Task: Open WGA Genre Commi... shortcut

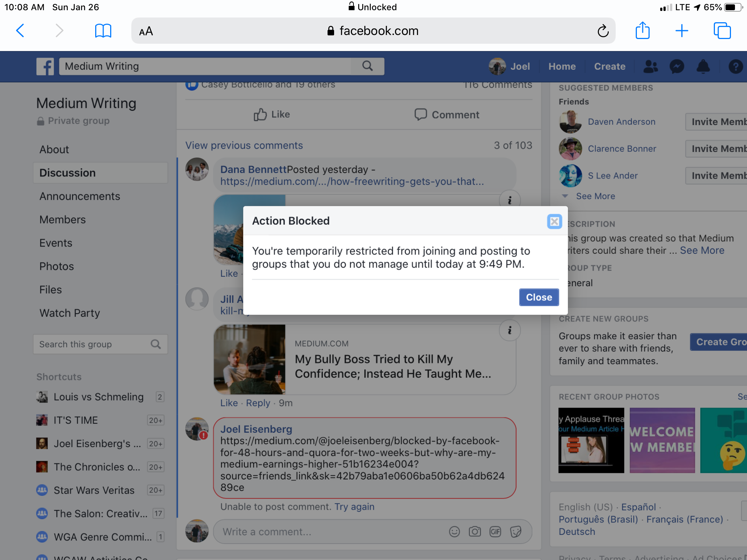Action: (x=100, y=537)
